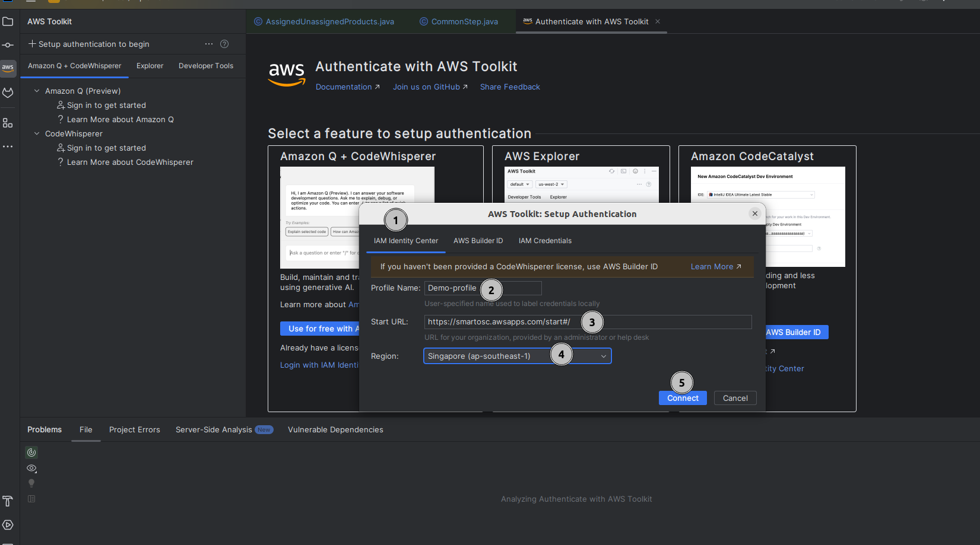Open the Project folder tool window
Viewport: 980px width, 545px height.
pos(8,22)
